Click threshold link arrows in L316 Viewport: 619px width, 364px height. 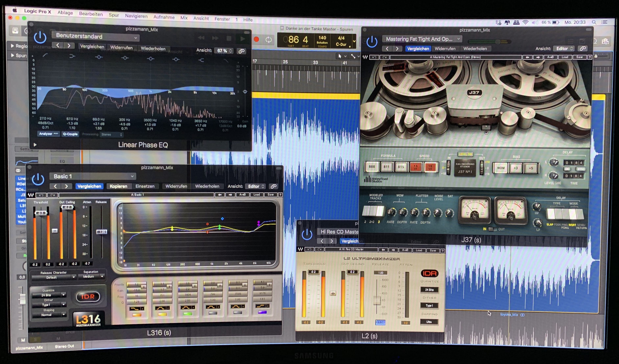(x=55, y=231)
